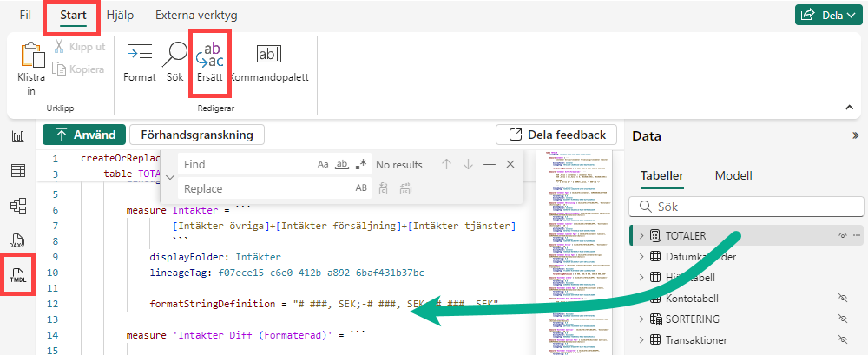Viewport: 868px width, 355px height.
Task: Switch to Report view in sidebar
Action: tap(18, 137)
